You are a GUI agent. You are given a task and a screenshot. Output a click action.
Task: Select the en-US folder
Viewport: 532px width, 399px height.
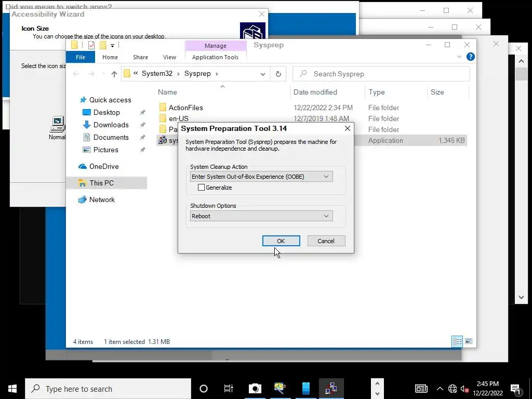[179, 118]
